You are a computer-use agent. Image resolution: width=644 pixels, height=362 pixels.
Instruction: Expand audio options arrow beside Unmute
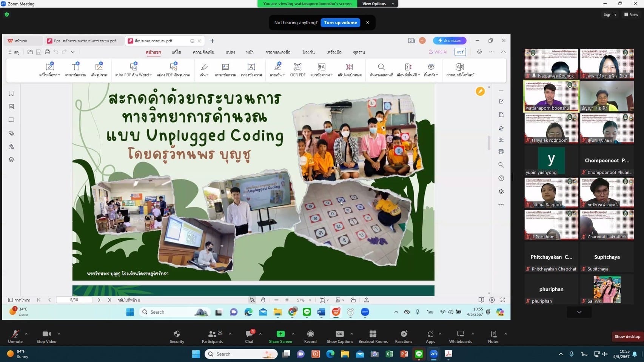[26, 334]
